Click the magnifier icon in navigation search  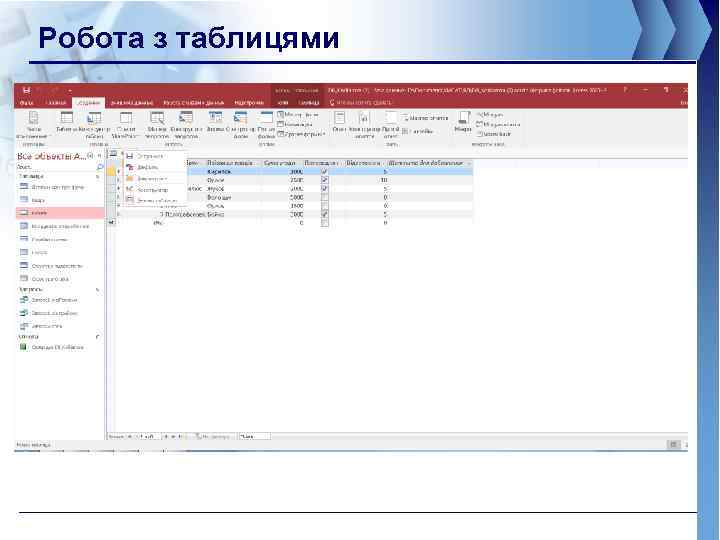point(100,167)
